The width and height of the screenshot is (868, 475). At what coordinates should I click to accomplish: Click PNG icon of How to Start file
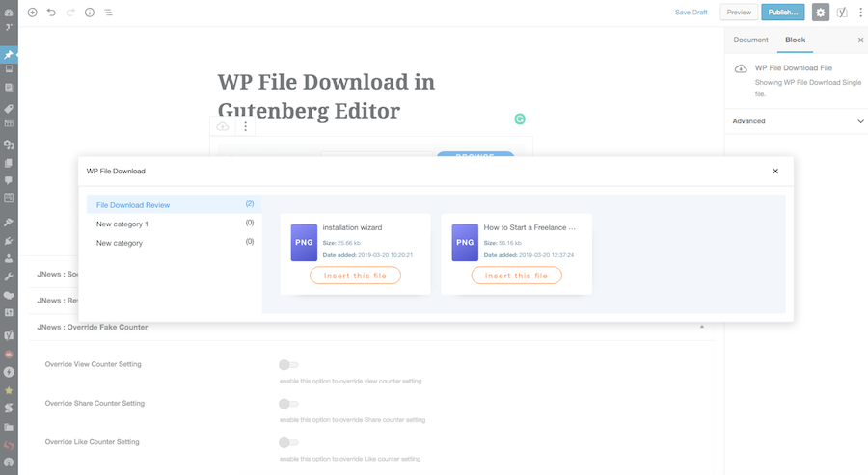click(x=465, y=242)
